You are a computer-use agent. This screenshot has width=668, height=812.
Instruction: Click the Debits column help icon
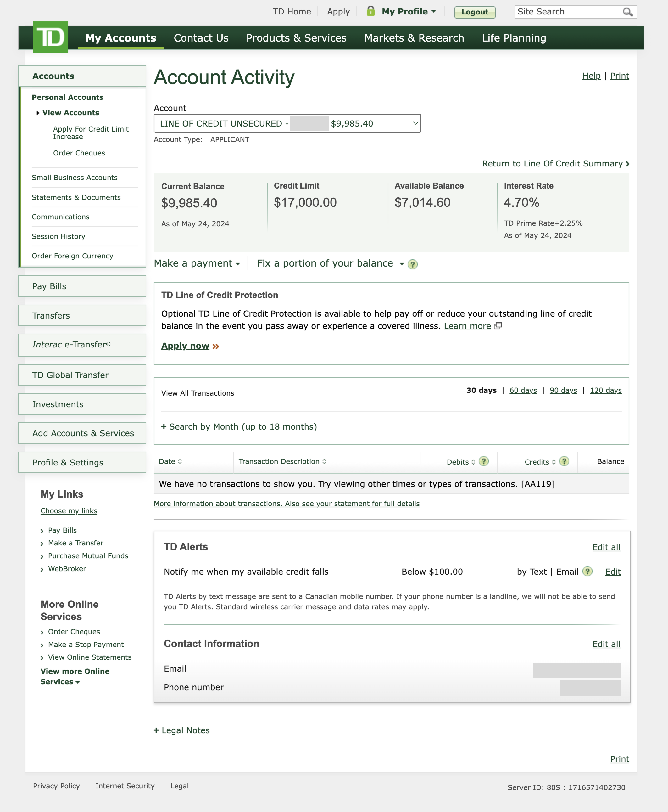tap(483, 461)
